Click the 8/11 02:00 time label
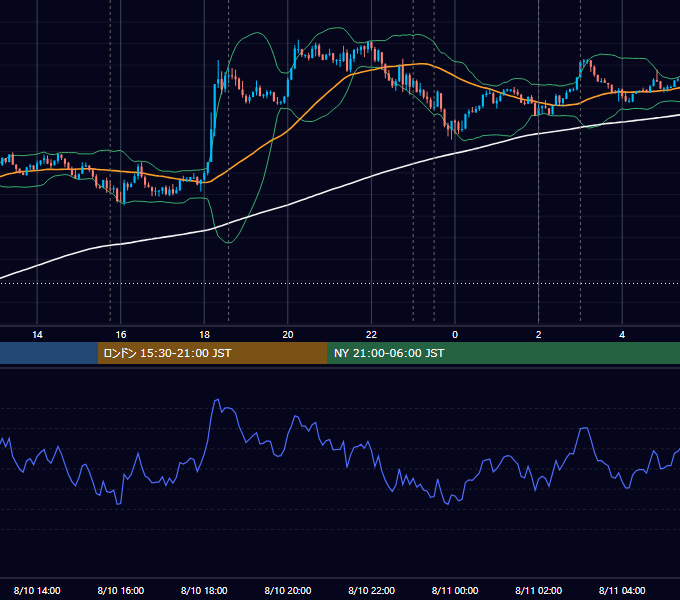The image size is (680, 600). click(539, 590)
